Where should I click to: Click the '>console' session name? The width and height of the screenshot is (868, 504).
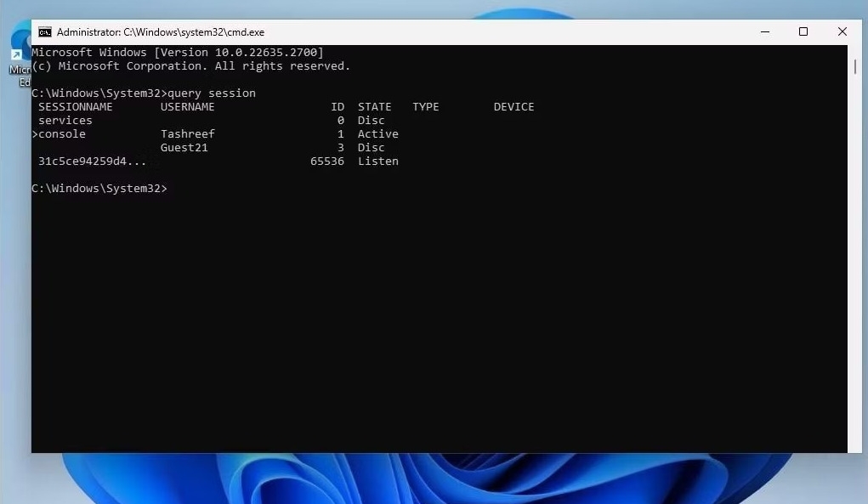59,134
